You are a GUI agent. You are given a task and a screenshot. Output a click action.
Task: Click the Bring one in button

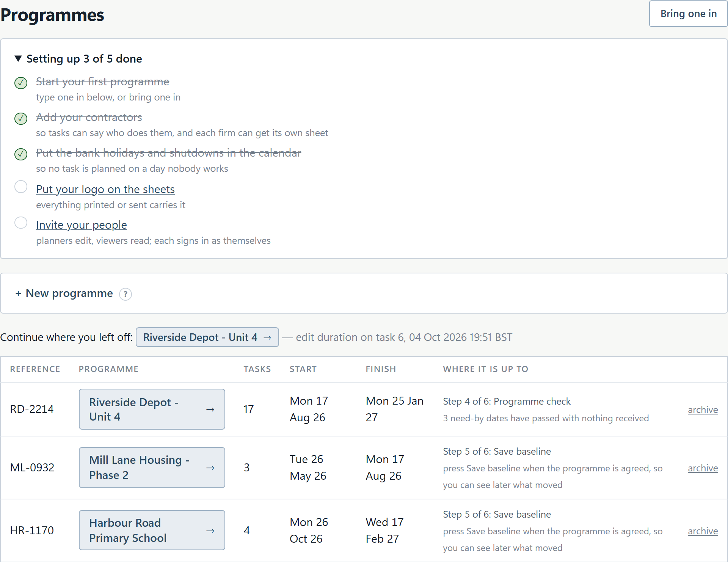(688, 14)
